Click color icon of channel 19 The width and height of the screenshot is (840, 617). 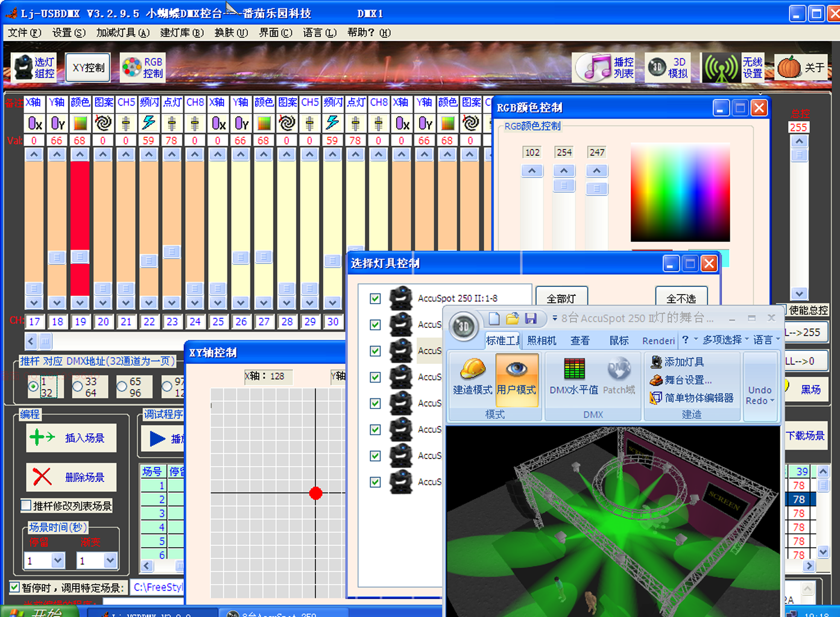[80, 124]
